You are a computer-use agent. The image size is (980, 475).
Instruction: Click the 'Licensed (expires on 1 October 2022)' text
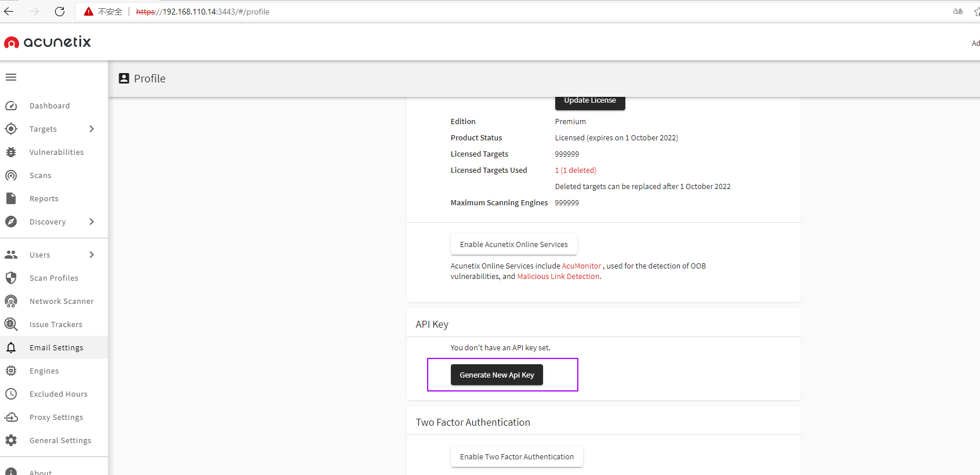pos(616,137)
